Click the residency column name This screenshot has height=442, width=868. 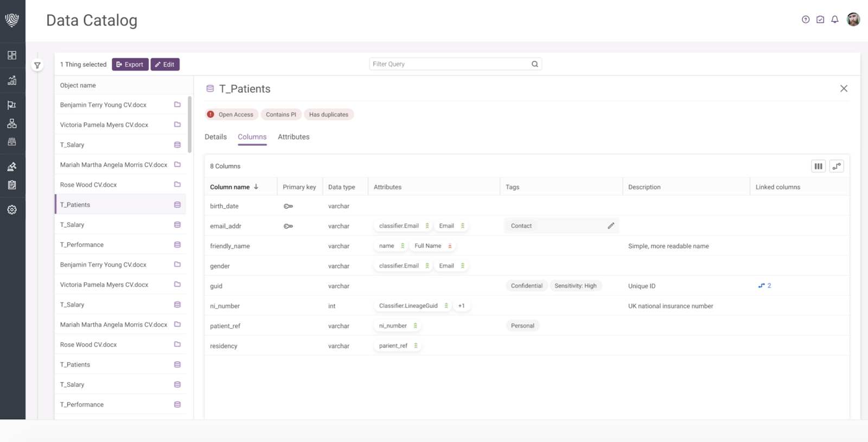pyautogui.click(x=224, y=346)
